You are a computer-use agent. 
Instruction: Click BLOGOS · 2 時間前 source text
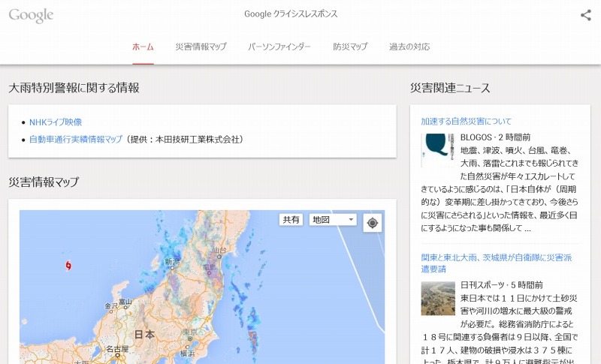point(496,137)
